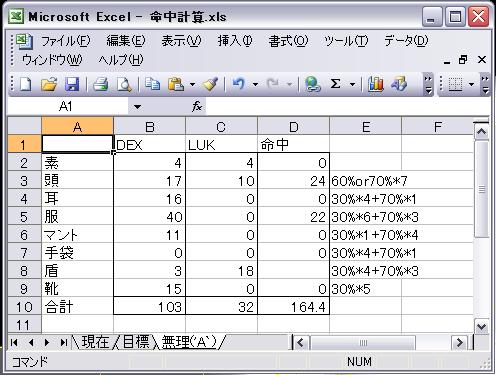Restore the workbook window button
The height and width of the screenshot is (375, 496).
(x=463, y=60)
